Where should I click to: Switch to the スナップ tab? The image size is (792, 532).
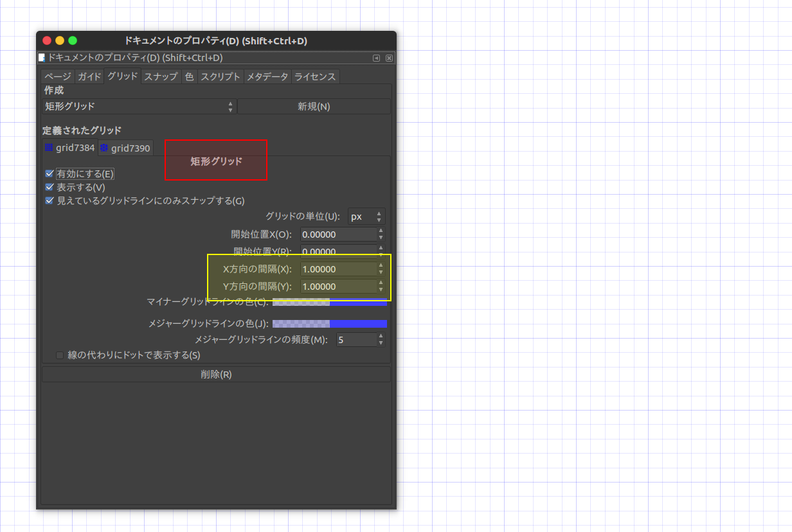pos(161,76)
